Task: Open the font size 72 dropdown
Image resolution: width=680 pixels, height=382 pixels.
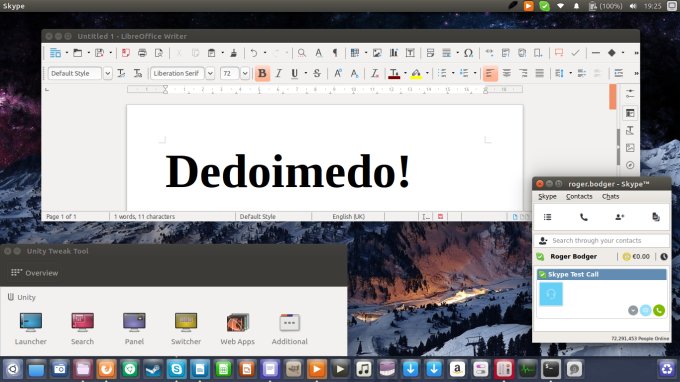Action: [245, 73]
